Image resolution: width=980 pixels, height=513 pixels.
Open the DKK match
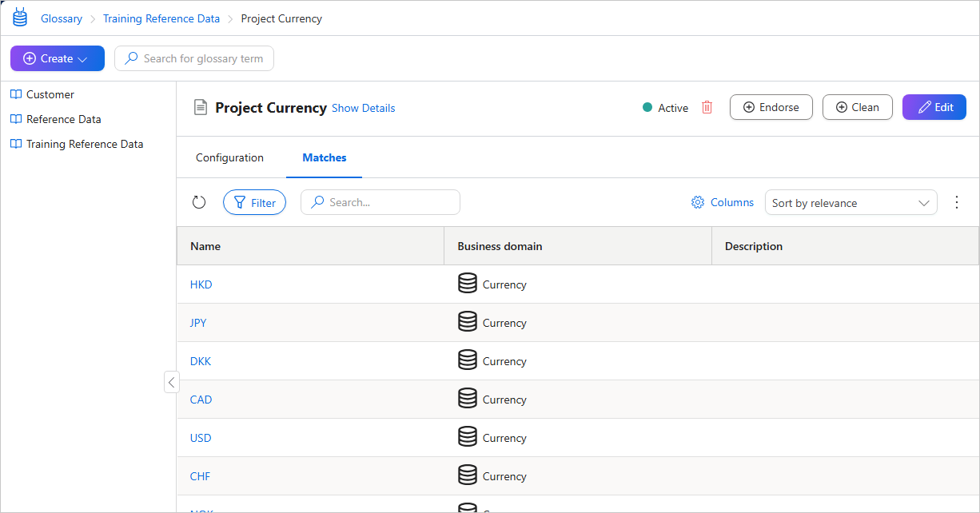(201, 361)
